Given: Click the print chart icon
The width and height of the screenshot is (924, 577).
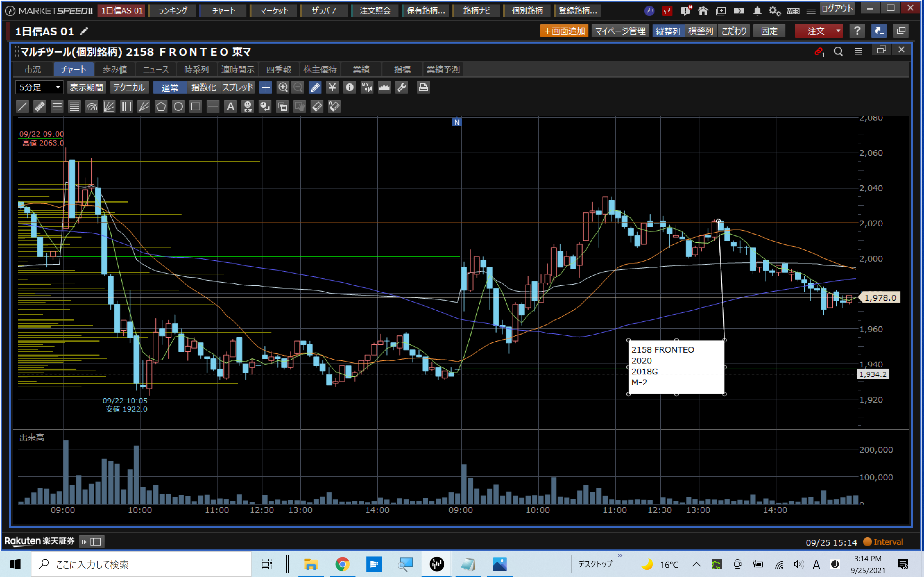Looking at the screenshot, I should [x=423, y=88].
